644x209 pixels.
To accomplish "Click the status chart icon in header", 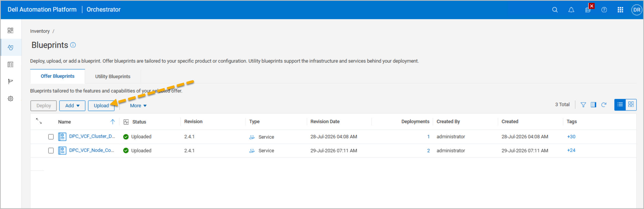I will [126, 122].
